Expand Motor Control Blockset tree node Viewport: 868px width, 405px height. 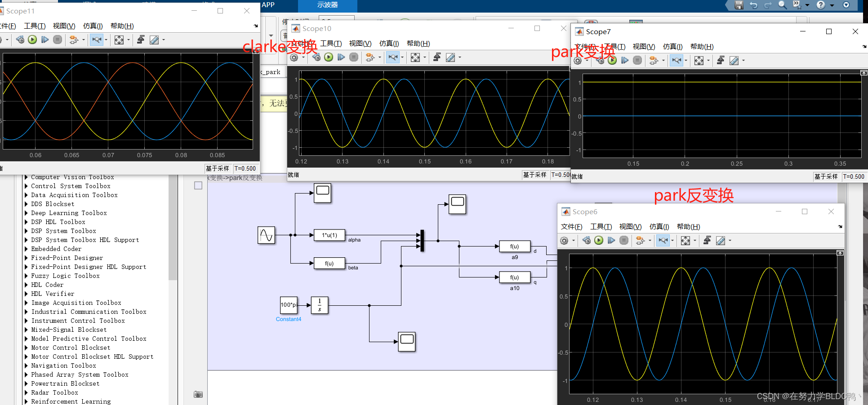[26, 348]
